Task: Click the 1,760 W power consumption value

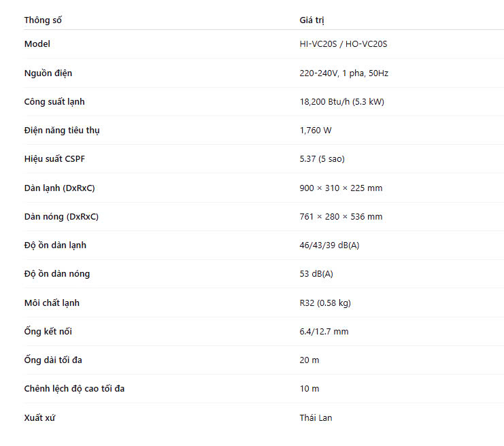Action: tap(316, 131)
